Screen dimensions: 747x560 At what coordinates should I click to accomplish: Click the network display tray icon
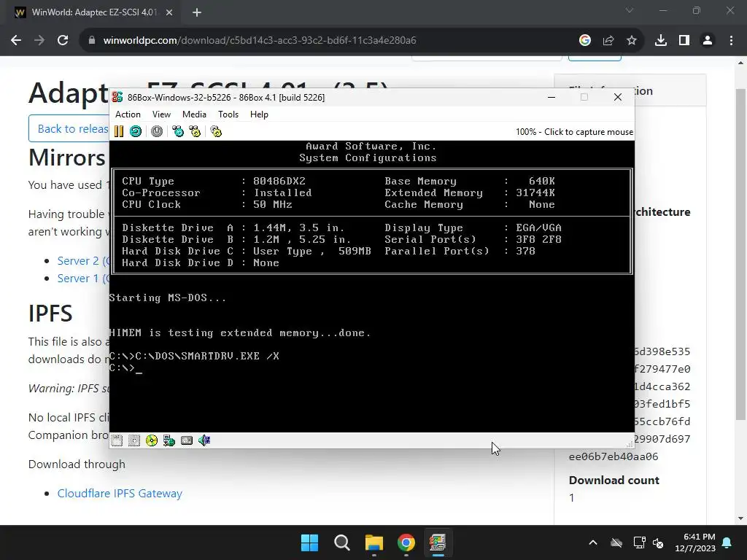[x=638, y=542]
